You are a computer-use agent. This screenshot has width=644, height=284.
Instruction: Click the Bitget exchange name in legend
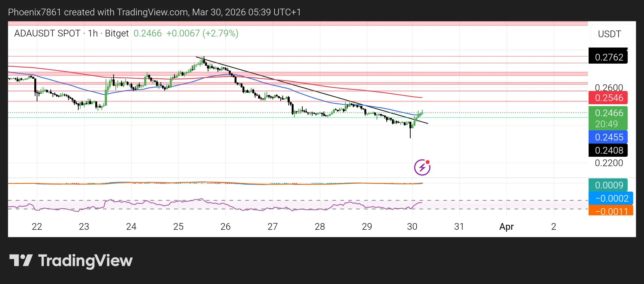tap(117, 33)
